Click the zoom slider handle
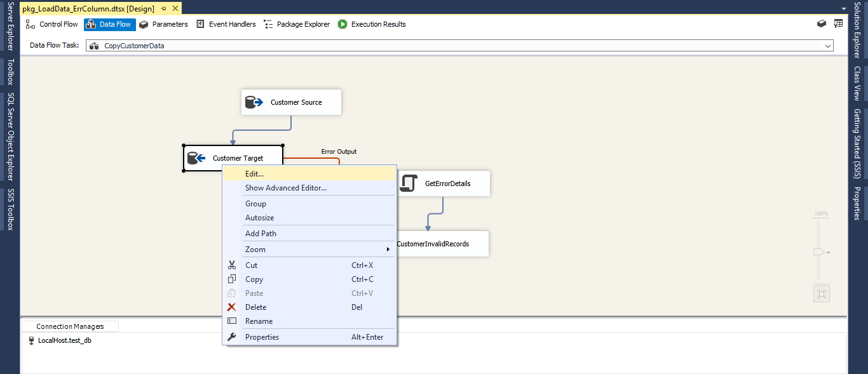 pyautogui.click(x=818, y=252)
